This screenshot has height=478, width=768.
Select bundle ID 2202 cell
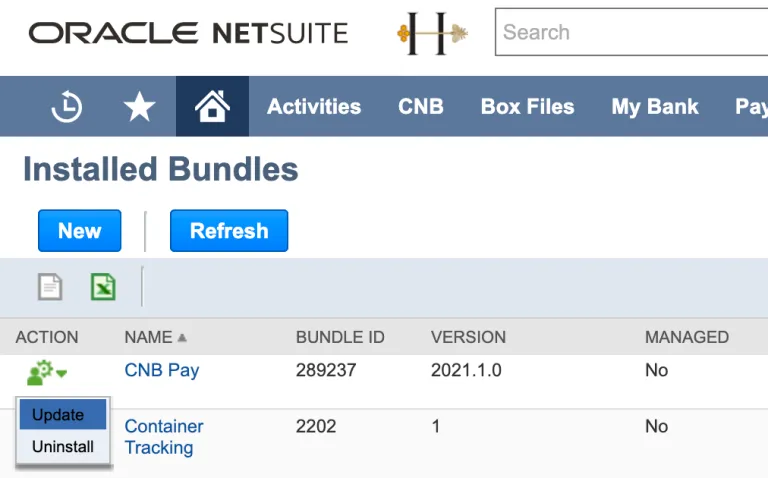pyautogui.click(x=316, y=426)
